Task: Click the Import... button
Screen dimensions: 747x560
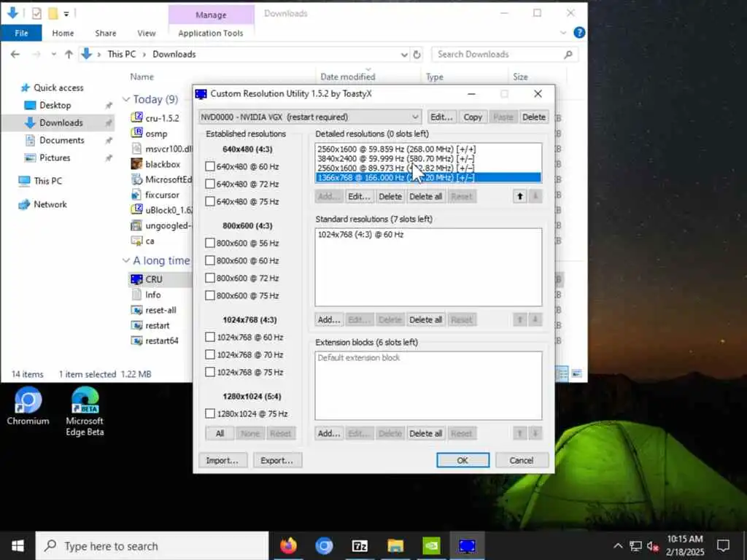Action: (222, 460)
